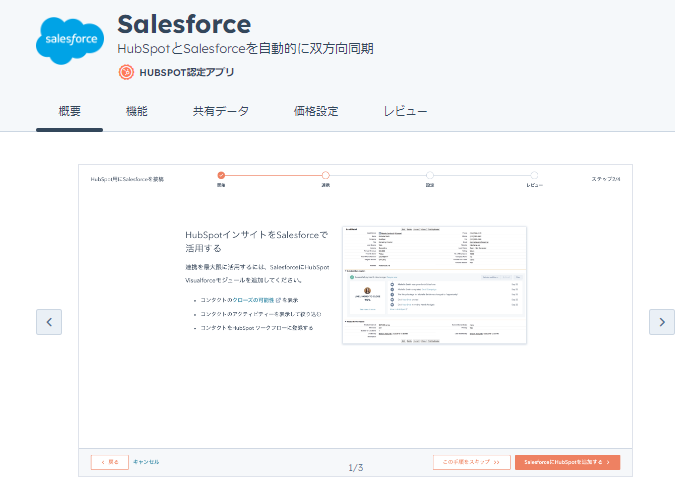675x487 pixels.
Task: Advance carousel with right arrow button
Action: (x=662, y=322)
